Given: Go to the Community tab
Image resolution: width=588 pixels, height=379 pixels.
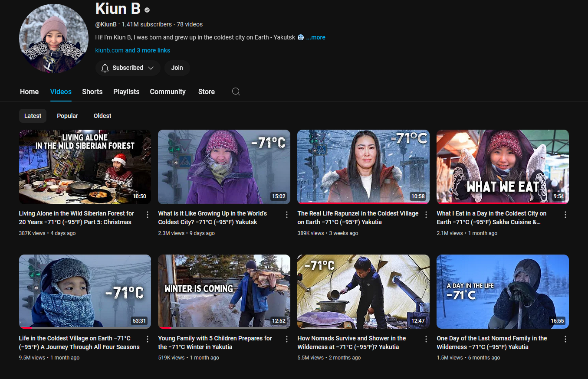Looking at the screenshot, I should click(168, 91).
